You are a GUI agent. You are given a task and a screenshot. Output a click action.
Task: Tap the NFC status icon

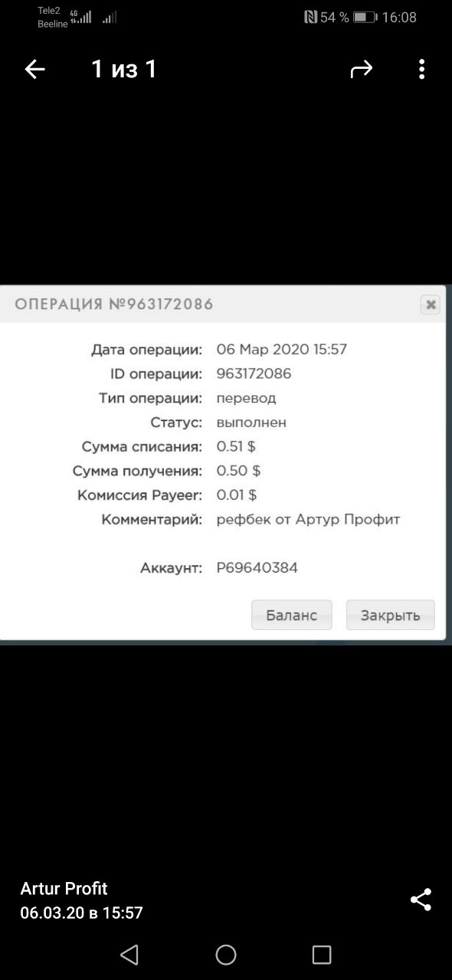(x=310, y=17)
